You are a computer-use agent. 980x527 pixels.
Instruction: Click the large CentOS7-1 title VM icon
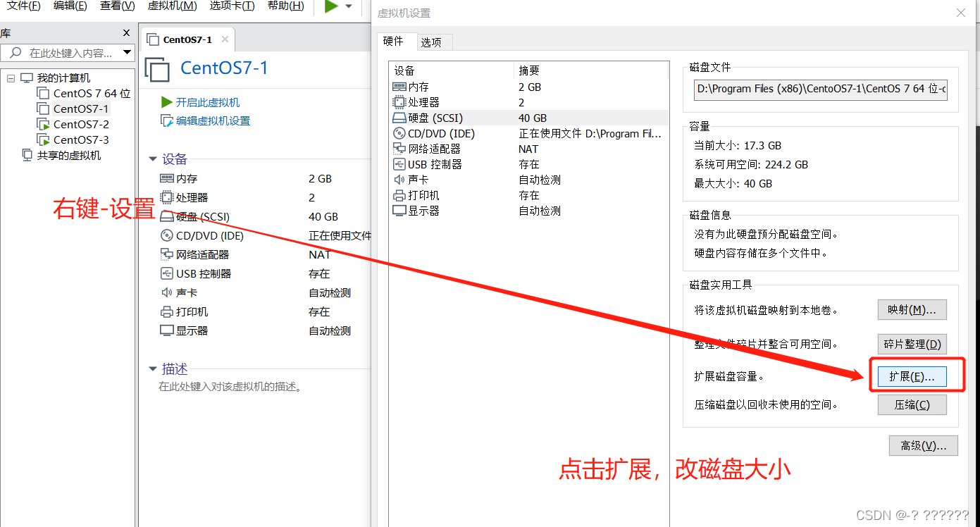(x=158, y=69)
